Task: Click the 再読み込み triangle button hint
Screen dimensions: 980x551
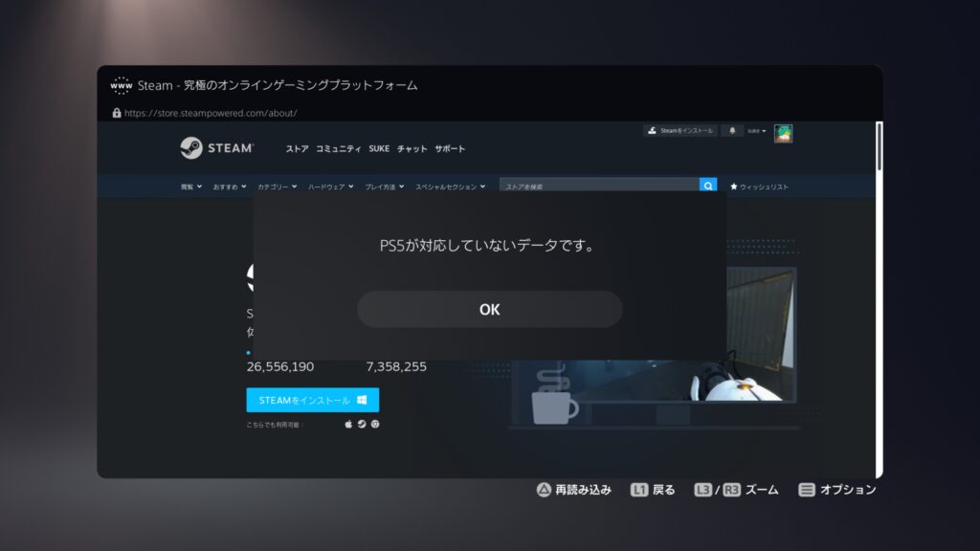Action: tap(573, 490)
